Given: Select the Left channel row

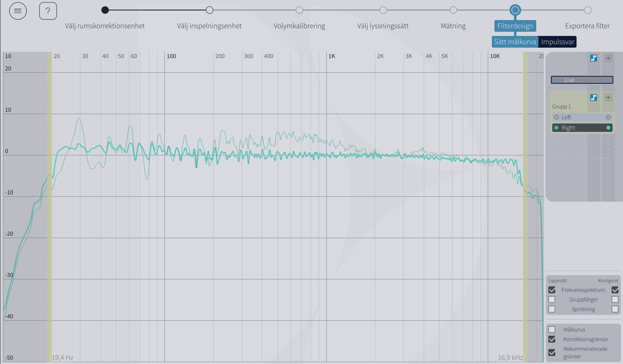Looking at the screenshot, I should (582, 117).
